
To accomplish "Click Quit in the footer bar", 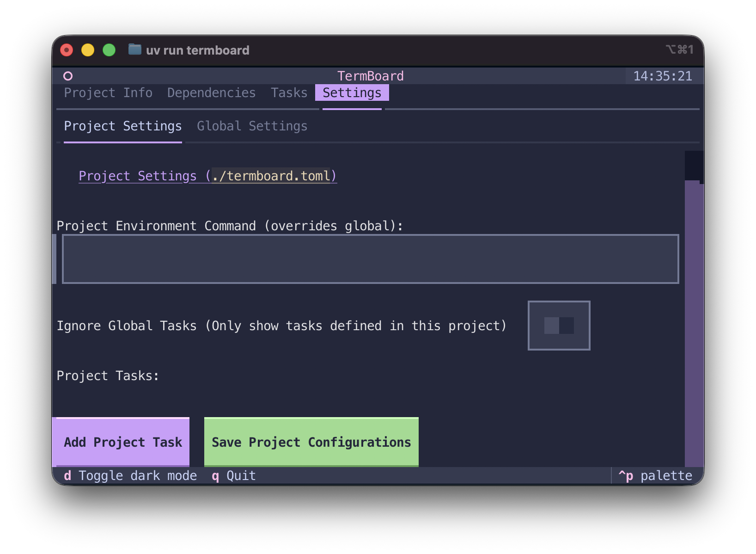I will (x=234, y=475).
